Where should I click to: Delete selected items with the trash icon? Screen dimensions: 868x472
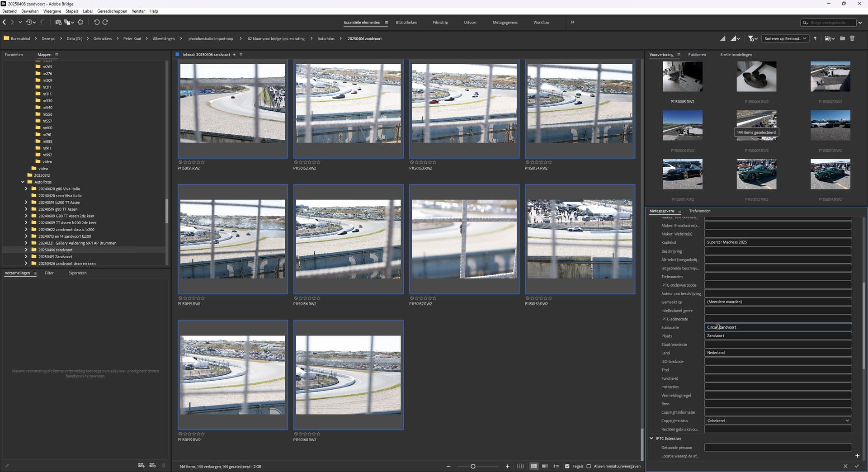pos(852,38)
